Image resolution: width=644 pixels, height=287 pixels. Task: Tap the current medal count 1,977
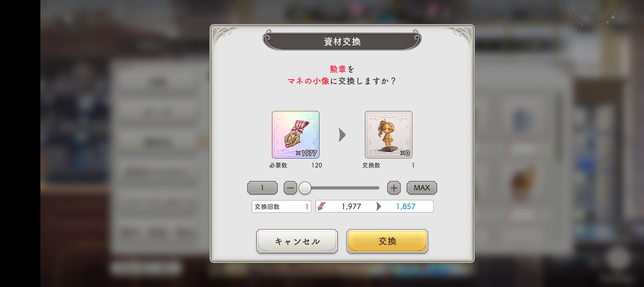pos(351,206)
